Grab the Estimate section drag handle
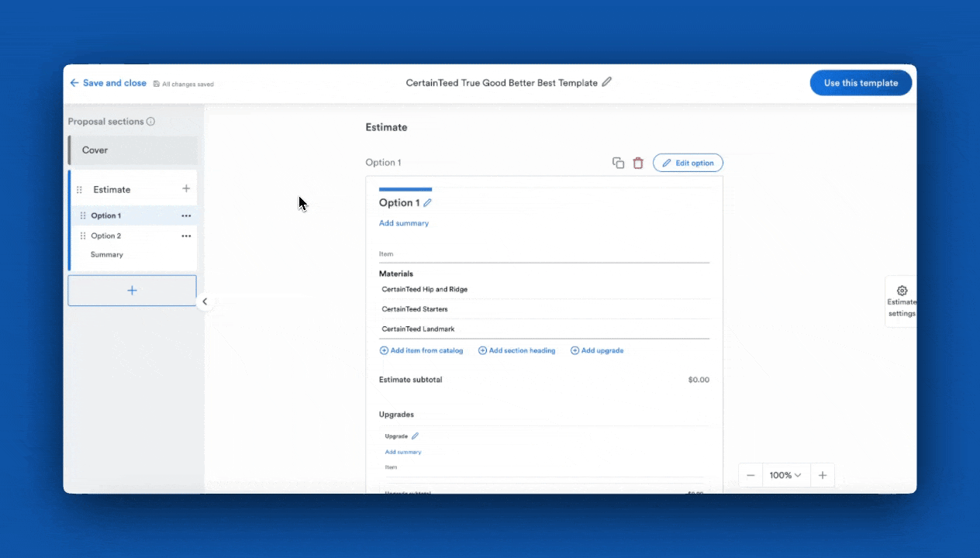The height and width of the screenshot is (558, 980). tap(79, 190)
